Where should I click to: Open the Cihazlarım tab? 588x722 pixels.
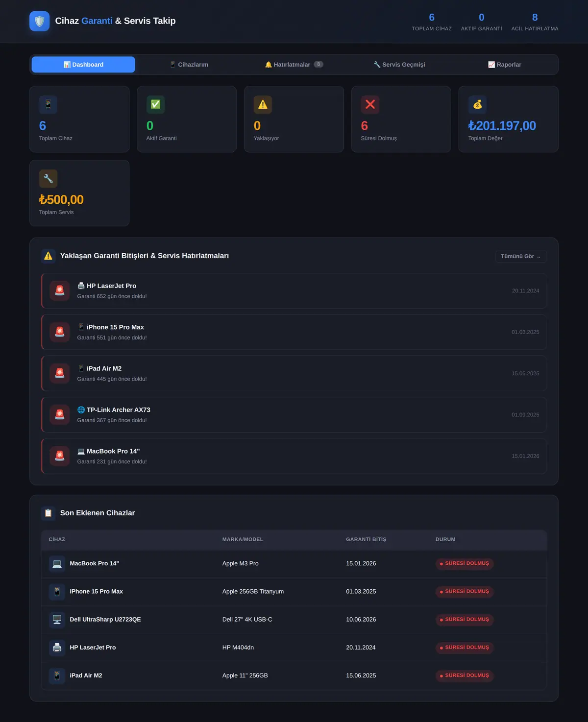point(189,65)
